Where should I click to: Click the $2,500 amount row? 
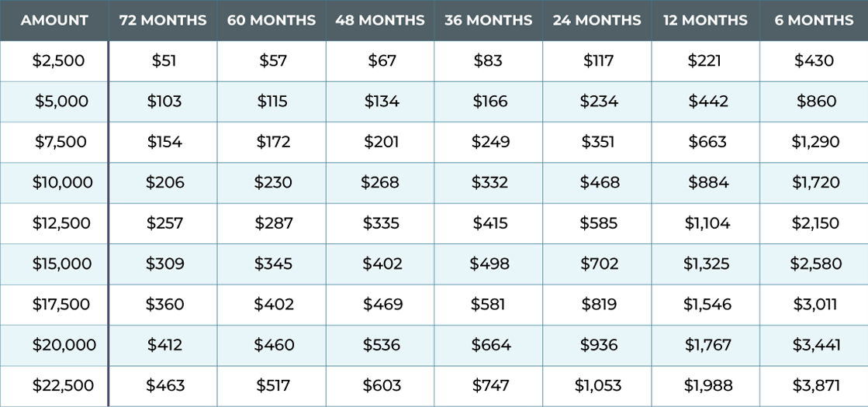click(58, 60)
